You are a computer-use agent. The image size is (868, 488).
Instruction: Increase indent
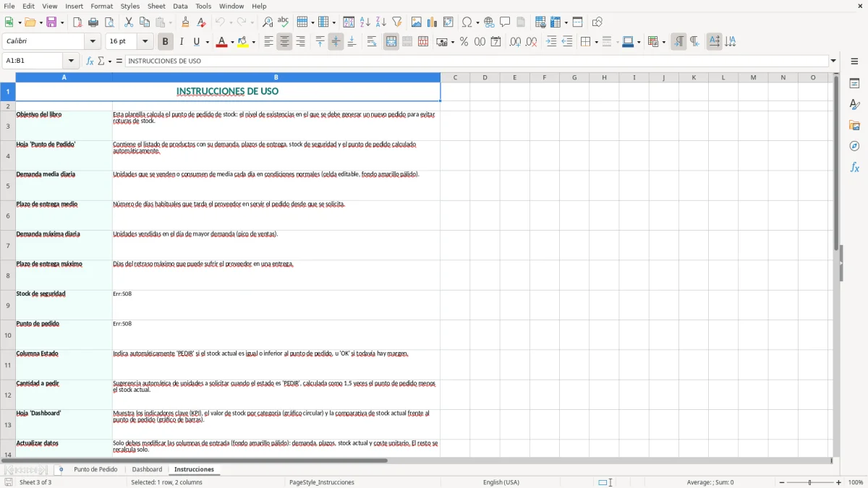pyautogui.click(x=551, y=42)
